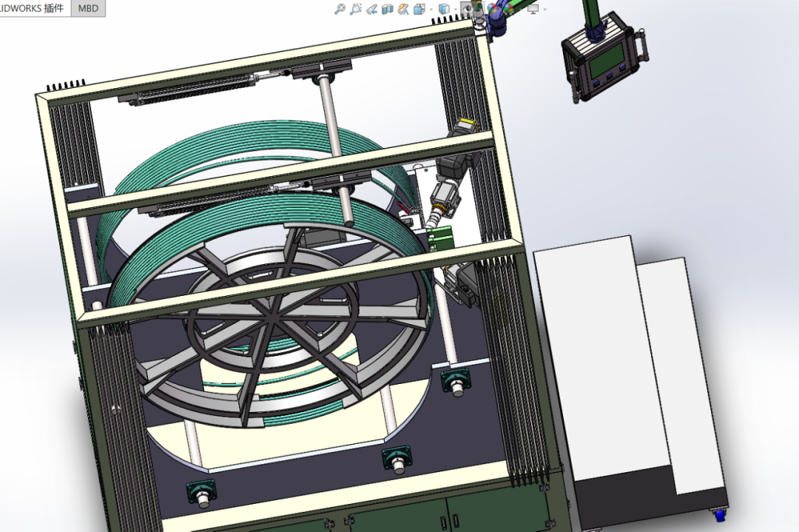Expand the View Orientation dropdown arrow
The height and width of the screenshot is (532, 799).
click(x=431, y=9)
